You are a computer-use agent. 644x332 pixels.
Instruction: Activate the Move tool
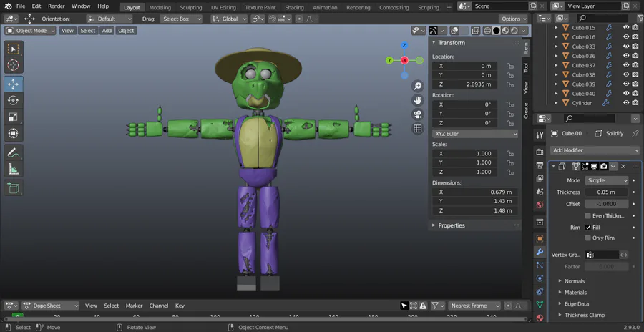click(14, 84)
